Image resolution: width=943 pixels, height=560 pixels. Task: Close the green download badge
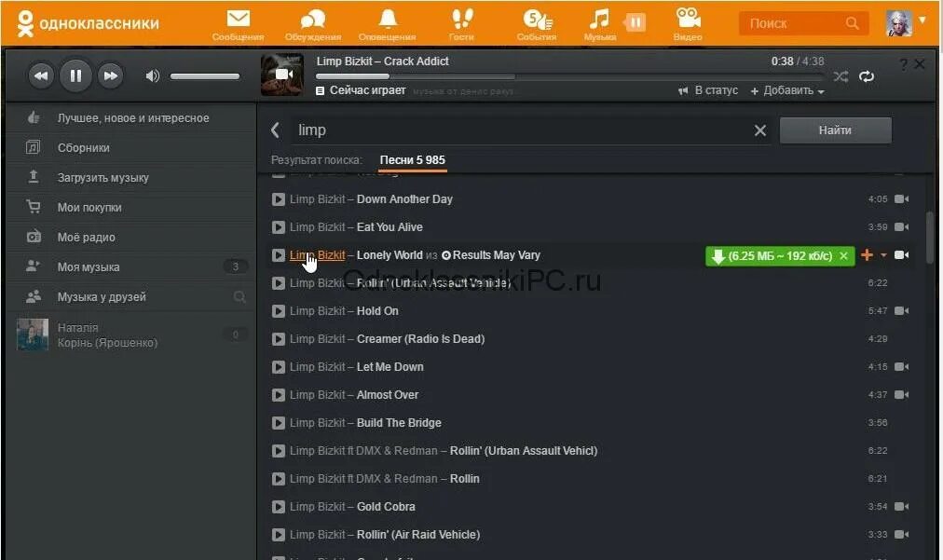point(844,256)
